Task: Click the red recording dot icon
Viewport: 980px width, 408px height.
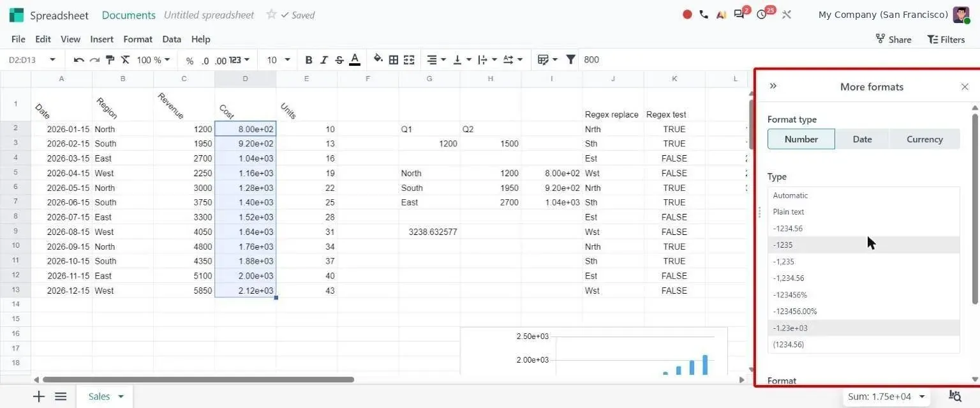Action: point(687,14)
